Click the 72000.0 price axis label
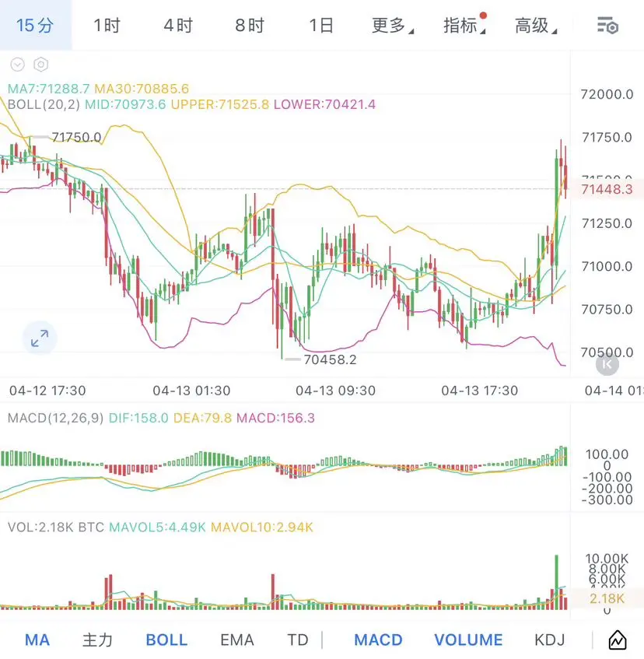 [607, 94]
